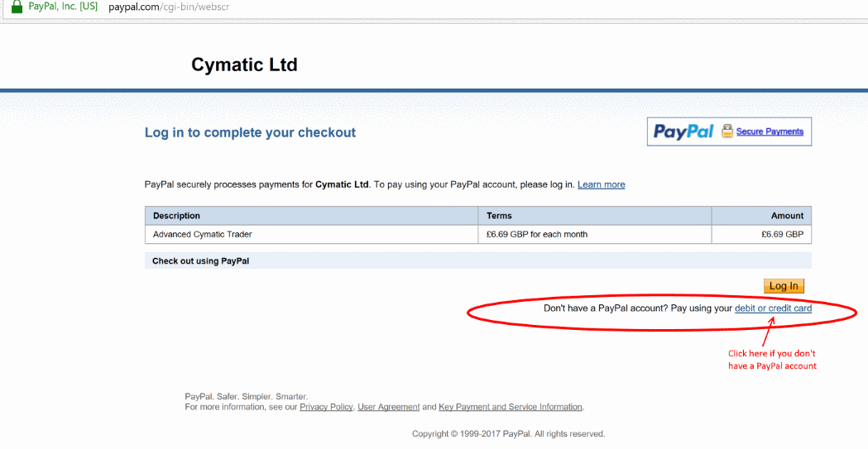Click the £6.69 GBP amount cell

point(762,235)
